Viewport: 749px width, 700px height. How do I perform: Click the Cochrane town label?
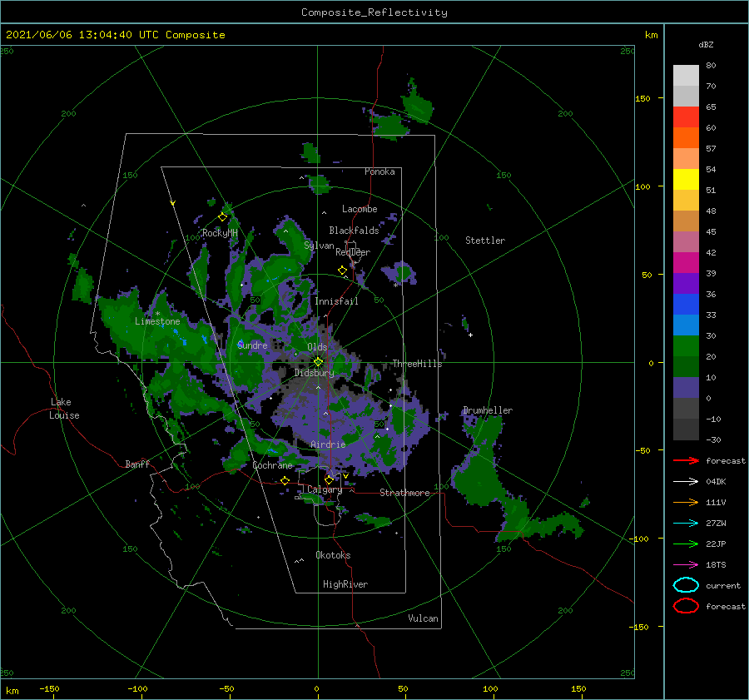(x=272, y=465)
